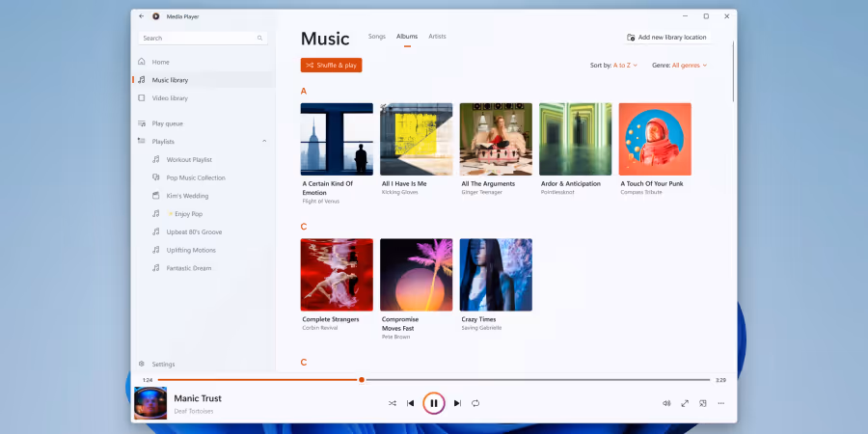This screenshot has width=868, height=434.
Task: Click the Corbin Revival artist name
Action: 320,328
